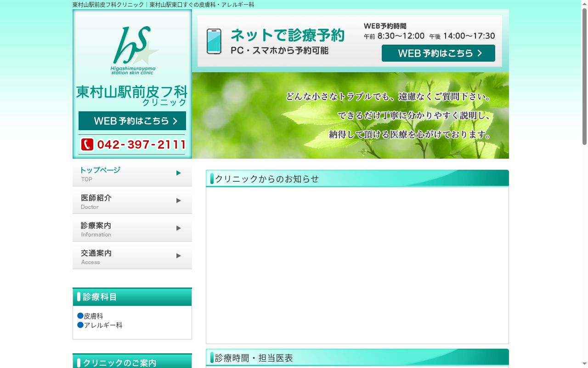Screen dimensions: 588x368
Task: Click the 診療科目 sidebar heading
Action: [132, 297]
